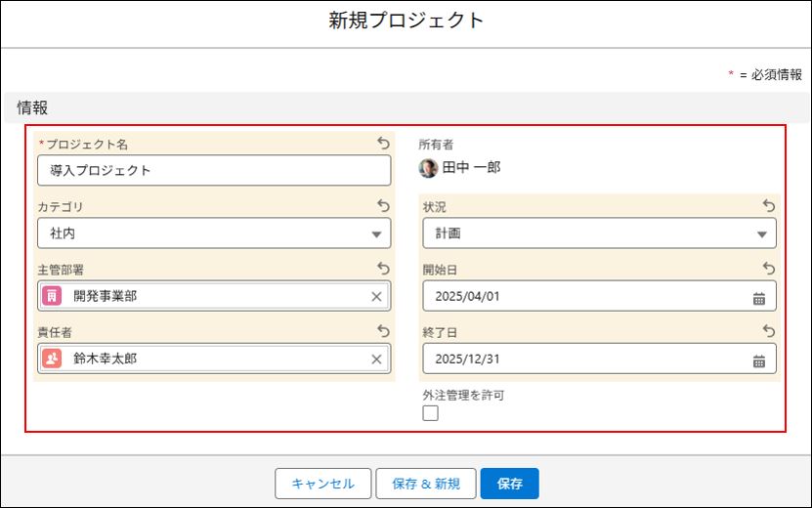Viewport: 812px width, 508px height.
Task: Remove 鈴木幸太郎 from 責任者 field
Action: pos(376,359)
